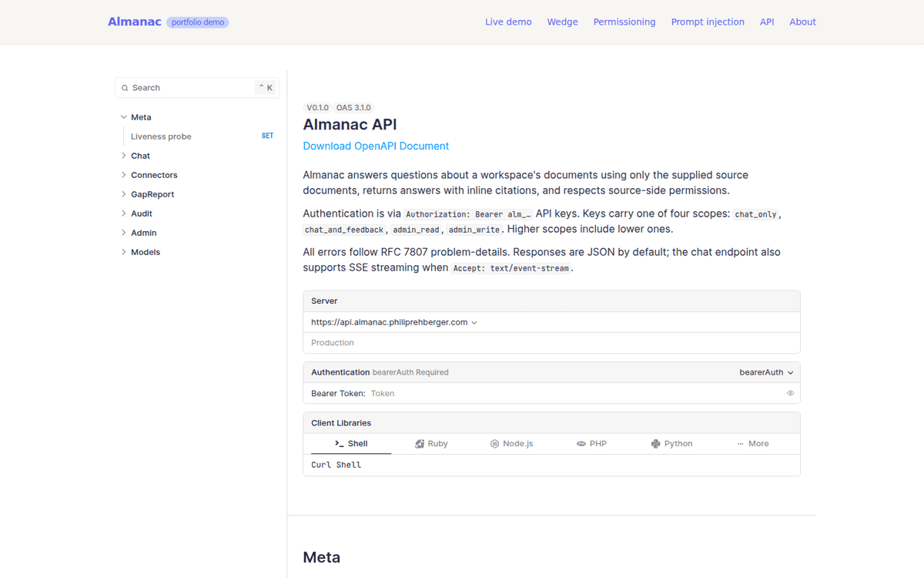Click the search magnifier icon
924x578 pixels.
[x=125, y=88]
